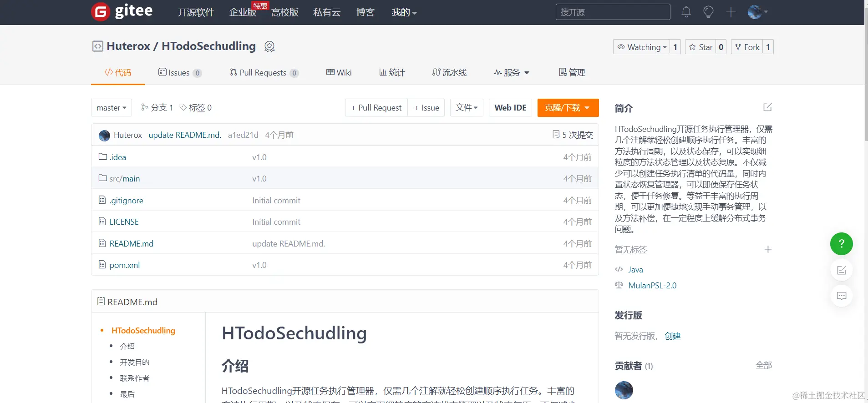Open the Watching dropdown
This screenshot has height=403, width=868.
click(x=641, y=47)
